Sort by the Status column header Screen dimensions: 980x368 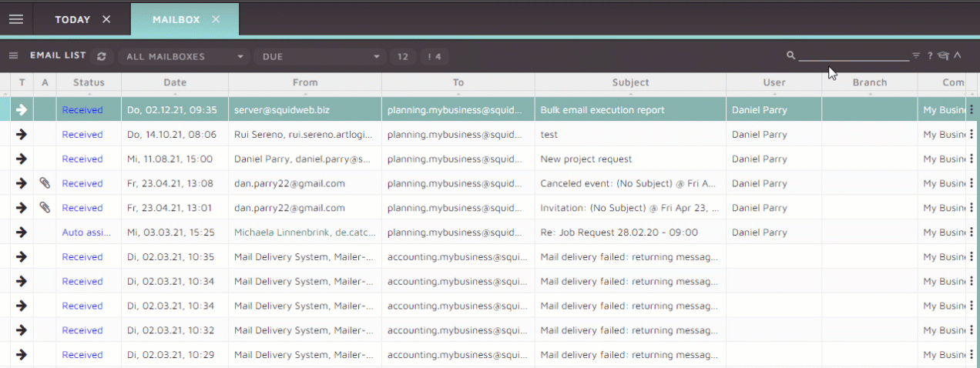pos(89,82)
